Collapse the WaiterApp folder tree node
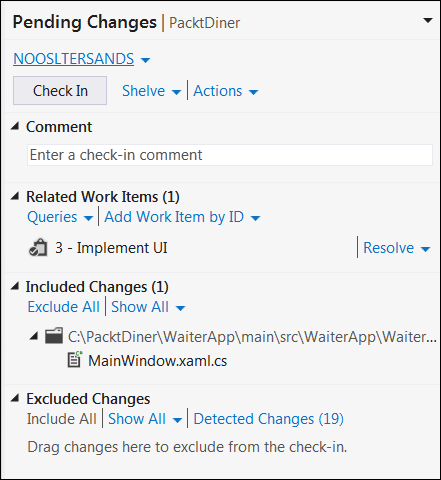 click(34, 336)
